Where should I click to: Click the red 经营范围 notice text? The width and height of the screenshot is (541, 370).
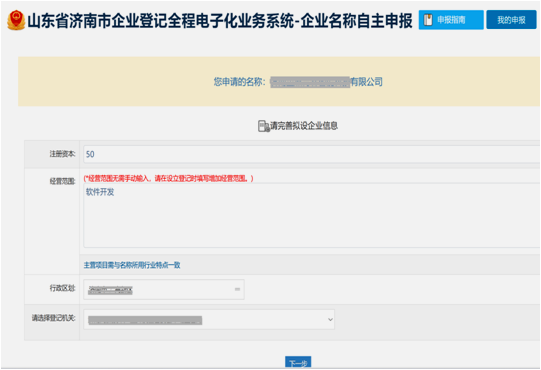[168, 178]
